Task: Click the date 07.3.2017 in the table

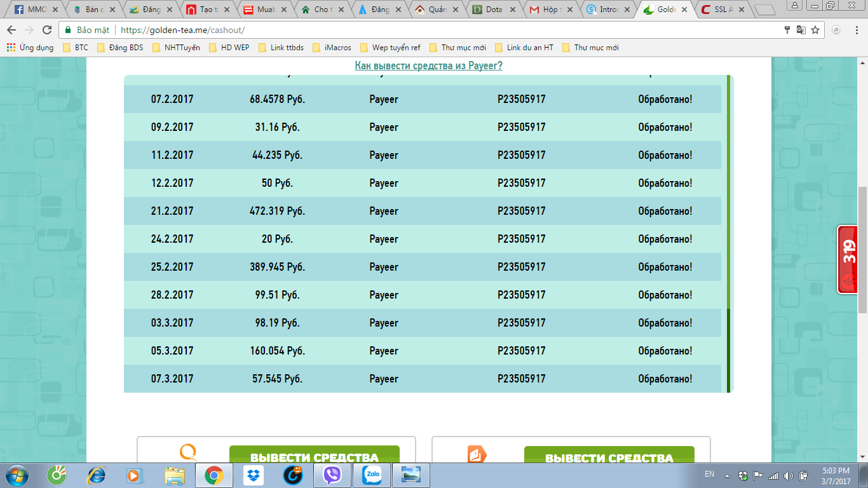Action: (x=172, y=379)
